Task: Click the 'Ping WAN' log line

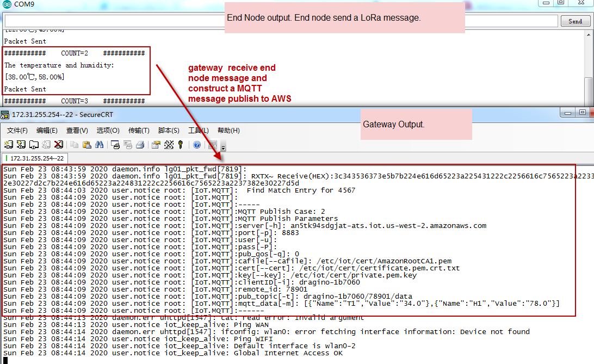Action: coord(251,325)
